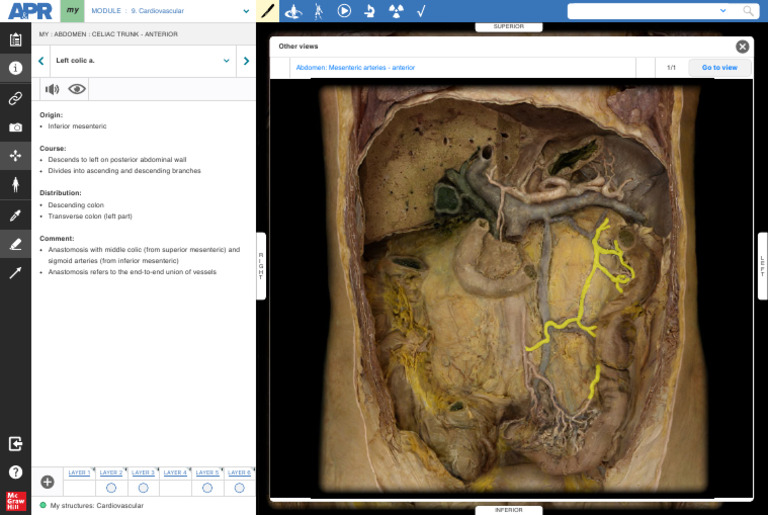This screenshot has height=515, width=768.
Task: Click the INFERIOR orientation tab
Action: click(x=508, y=510)
